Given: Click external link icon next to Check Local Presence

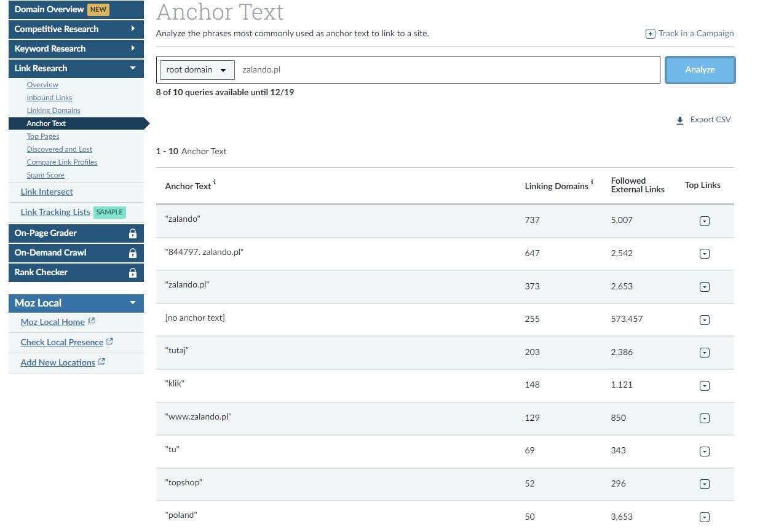Looking at the screenshot, I should point(110,342).
